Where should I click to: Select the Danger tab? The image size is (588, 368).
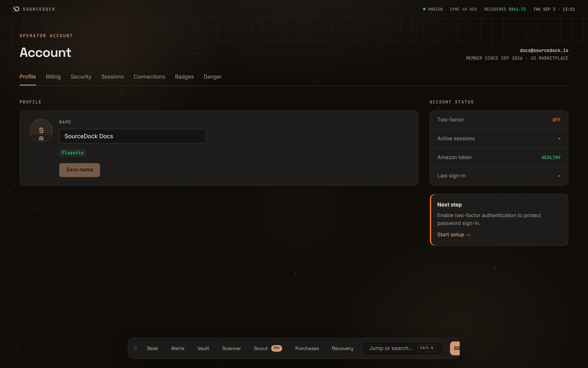click(213, 77)
